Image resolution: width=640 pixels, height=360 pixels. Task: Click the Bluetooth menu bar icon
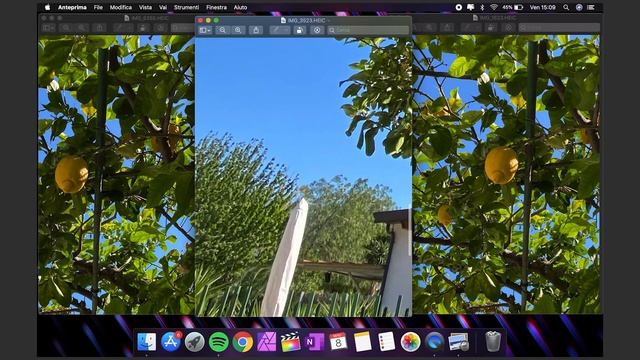click(x=482, y=7)
